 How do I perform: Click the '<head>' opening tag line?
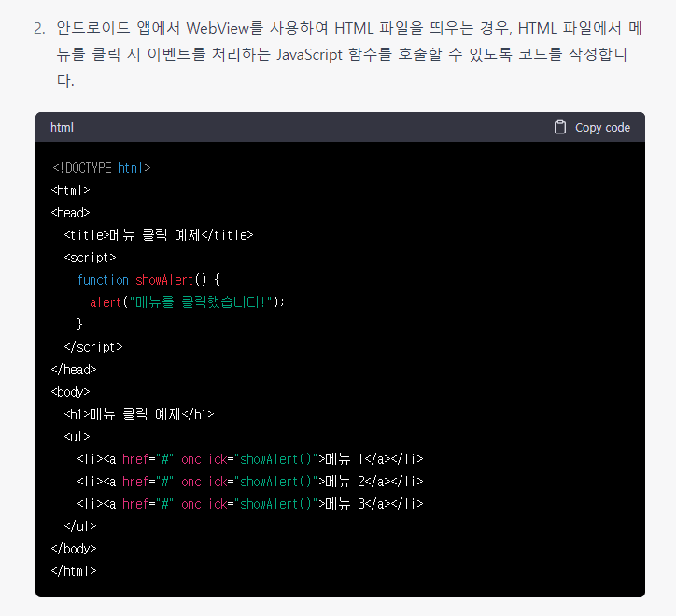tap(70, 213)
